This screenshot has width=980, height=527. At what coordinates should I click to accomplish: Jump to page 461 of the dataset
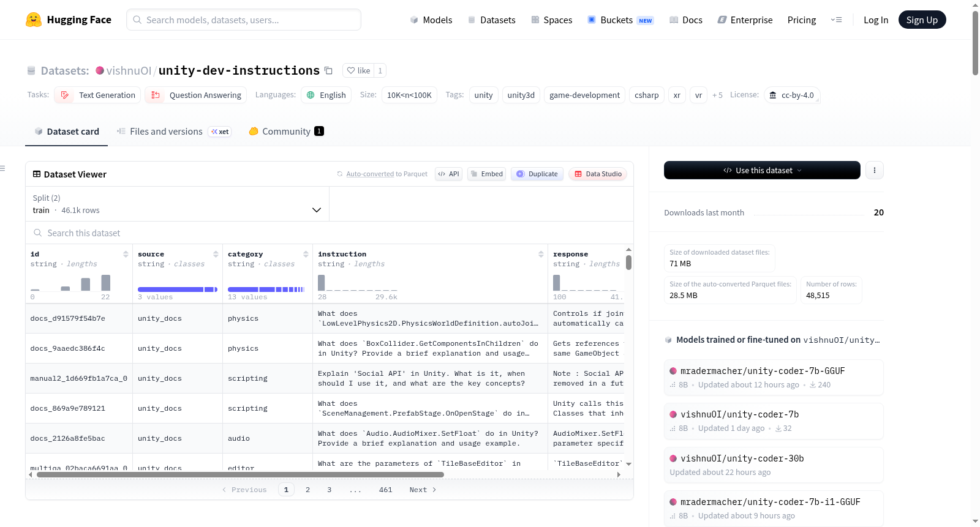pyautogui.click(x=386, y=490)
